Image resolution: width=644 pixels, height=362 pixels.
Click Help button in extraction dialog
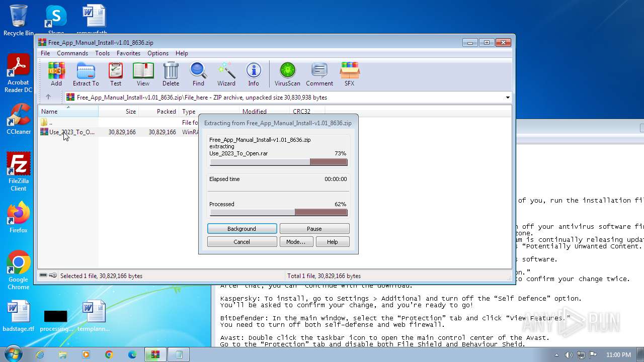[x=333, y=242]
